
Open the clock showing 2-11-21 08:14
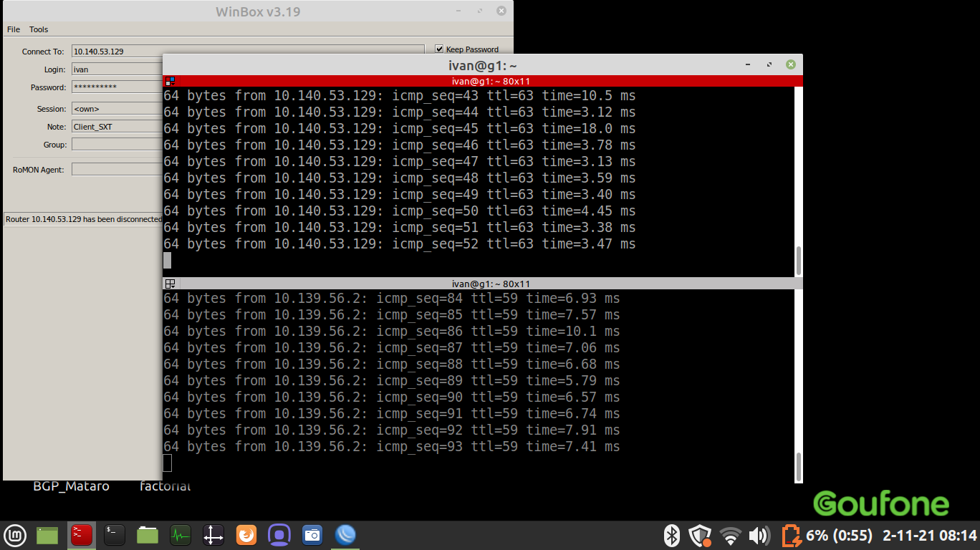click(929, 535)
